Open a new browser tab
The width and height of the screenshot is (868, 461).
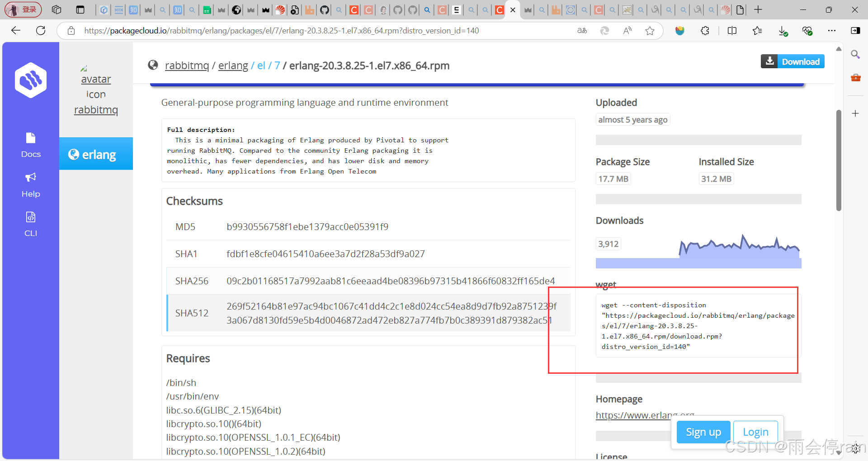tap(758, 9)
